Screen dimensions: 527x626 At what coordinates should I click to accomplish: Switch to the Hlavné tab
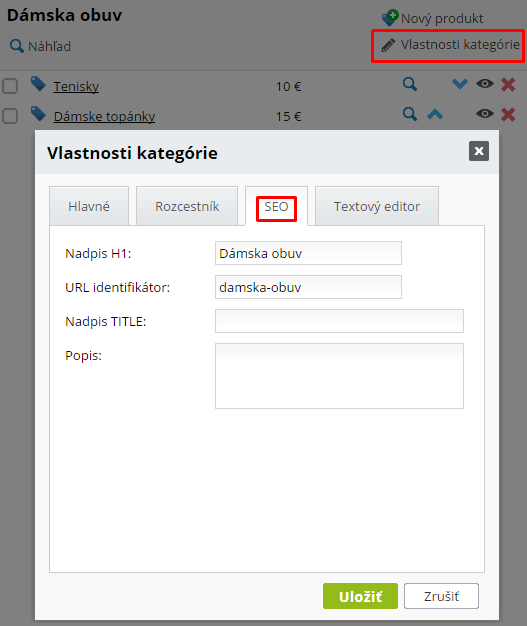[89, 206]
